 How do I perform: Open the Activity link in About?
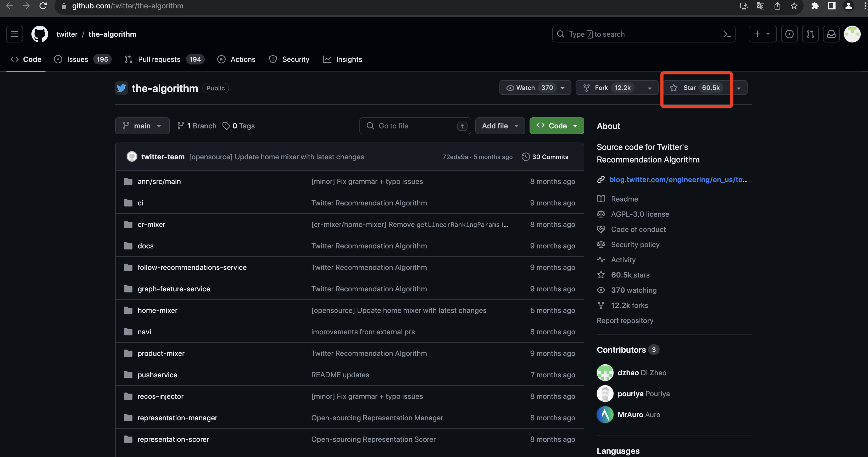click(623, 260)
